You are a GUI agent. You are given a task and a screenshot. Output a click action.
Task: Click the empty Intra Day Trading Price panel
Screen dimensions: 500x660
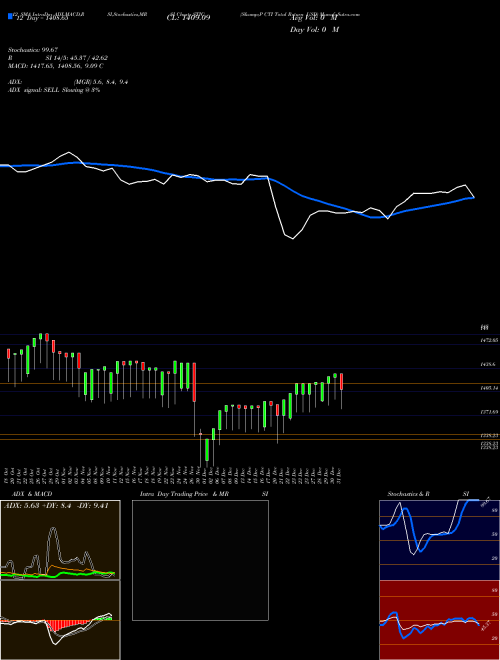click(x=200, y=560)
